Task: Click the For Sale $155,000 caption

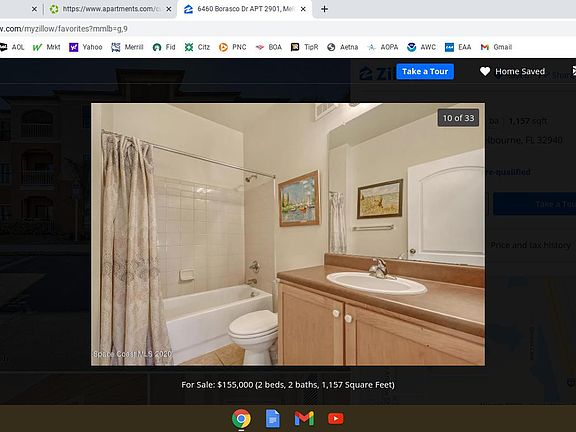Action: point(288,385)
